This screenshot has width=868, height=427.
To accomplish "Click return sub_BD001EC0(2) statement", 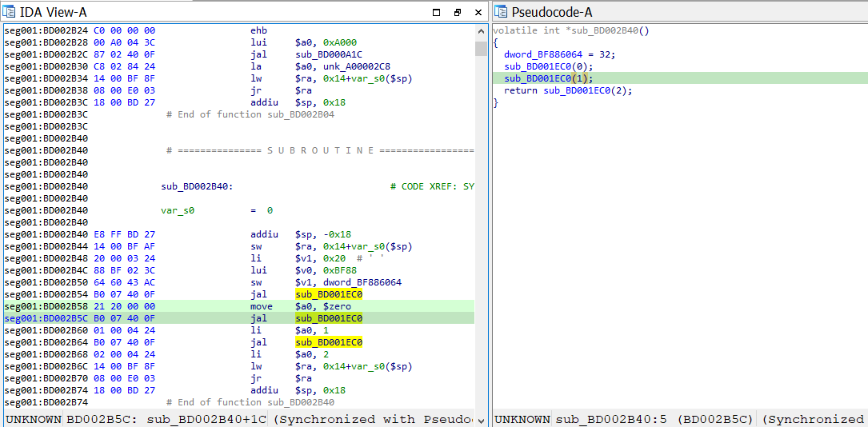I will (568, 90).
